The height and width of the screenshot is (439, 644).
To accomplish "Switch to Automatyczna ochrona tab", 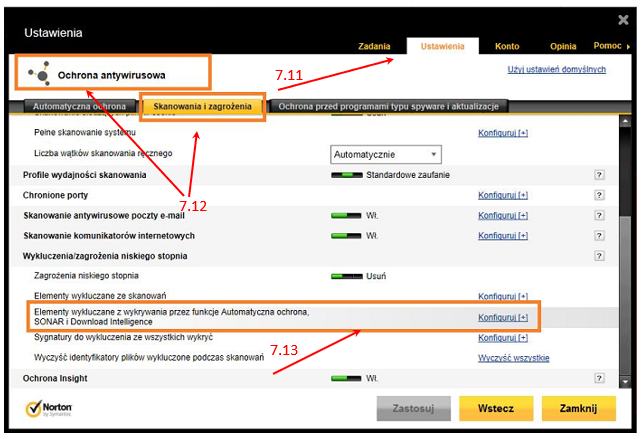I will pyautogui.click(x=79, y=106).
